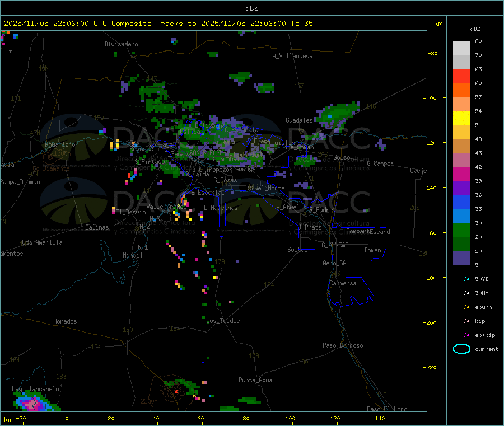Click the Atuel_Norte label
The height and width of the screenshot is (426, 504).
pos(266,188)
